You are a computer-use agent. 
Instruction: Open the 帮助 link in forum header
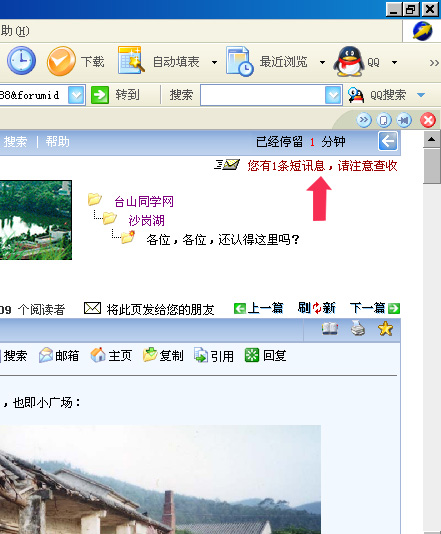[58, 141]
